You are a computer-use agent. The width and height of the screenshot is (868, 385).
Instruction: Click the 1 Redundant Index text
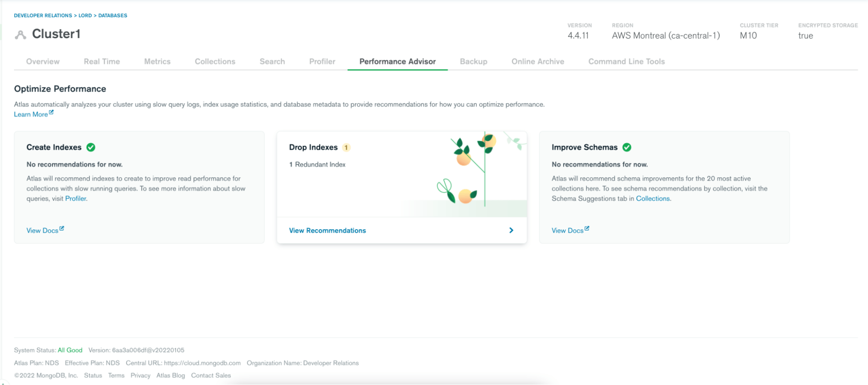point(317,165)
